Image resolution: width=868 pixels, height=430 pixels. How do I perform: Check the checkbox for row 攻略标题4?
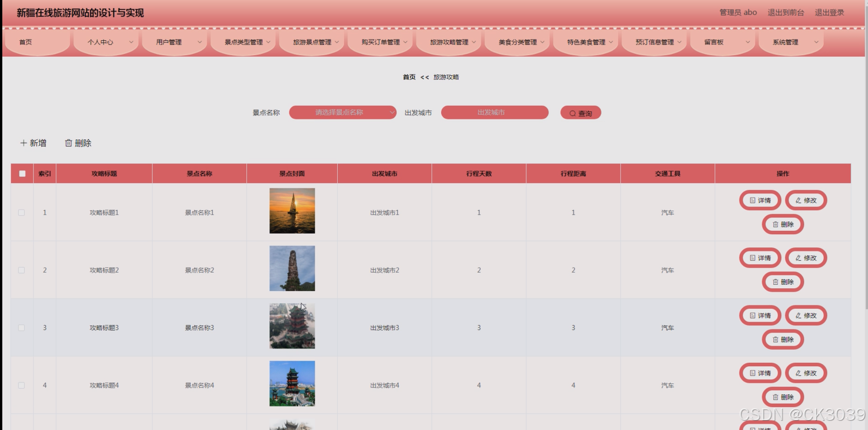(x=22, y=385)
